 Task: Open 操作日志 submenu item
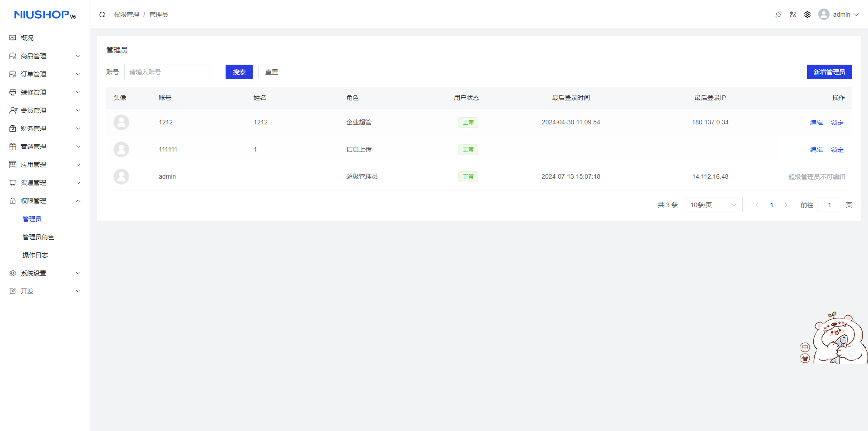[35, 255]
